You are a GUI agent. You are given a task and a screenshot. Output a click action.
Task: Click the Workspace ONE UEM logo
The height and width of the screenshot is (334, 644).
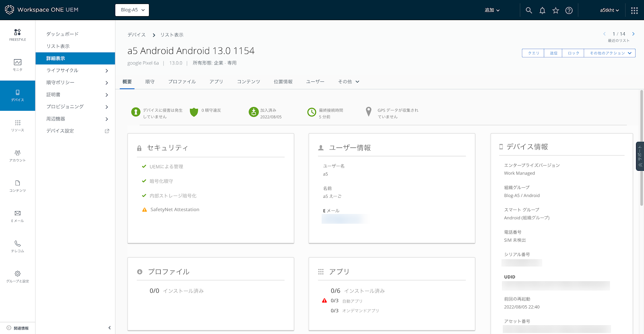pos(41,10)
